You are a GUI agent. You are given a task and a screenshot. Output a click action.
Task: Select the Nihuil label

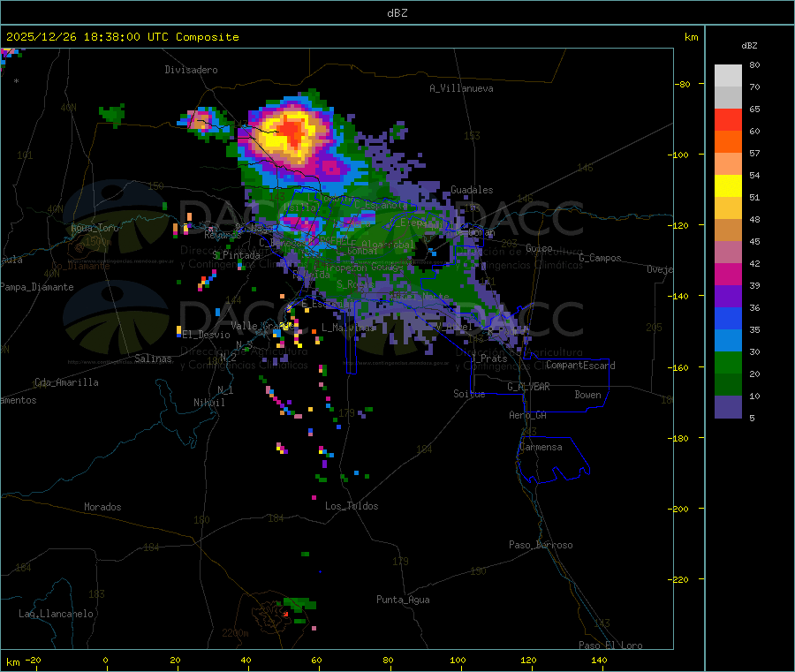209,403
